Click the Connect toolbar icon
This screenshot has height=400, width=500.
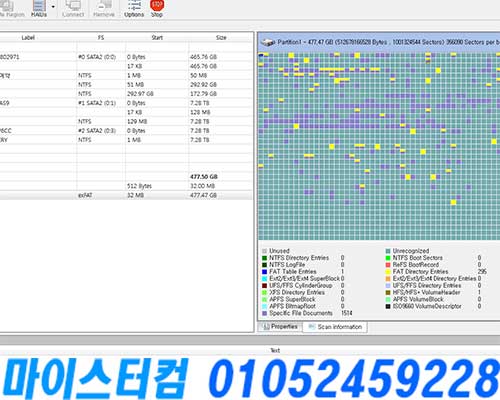73,9
